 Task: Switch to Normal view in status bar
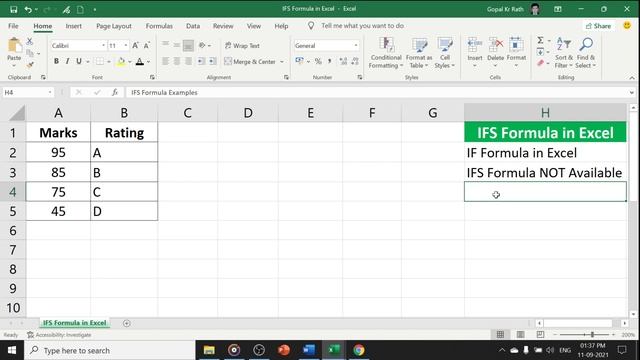point(500,335)
